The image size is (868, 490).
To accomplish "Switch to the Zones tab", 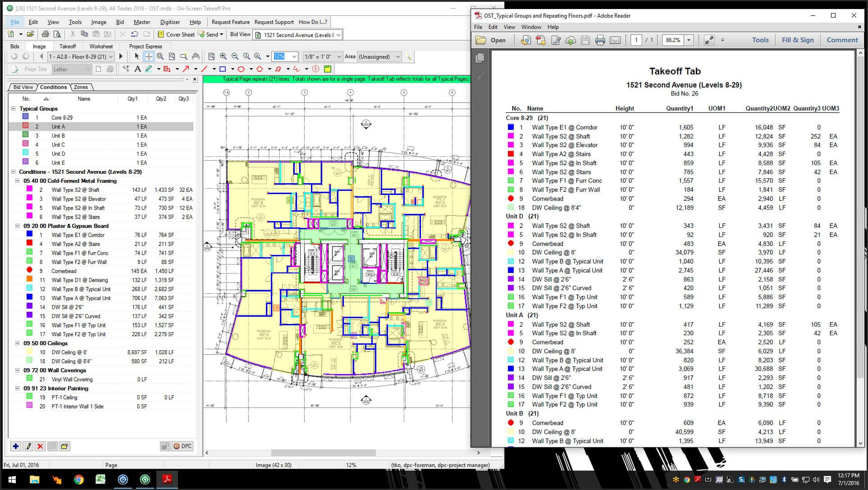I will point(81,87).
